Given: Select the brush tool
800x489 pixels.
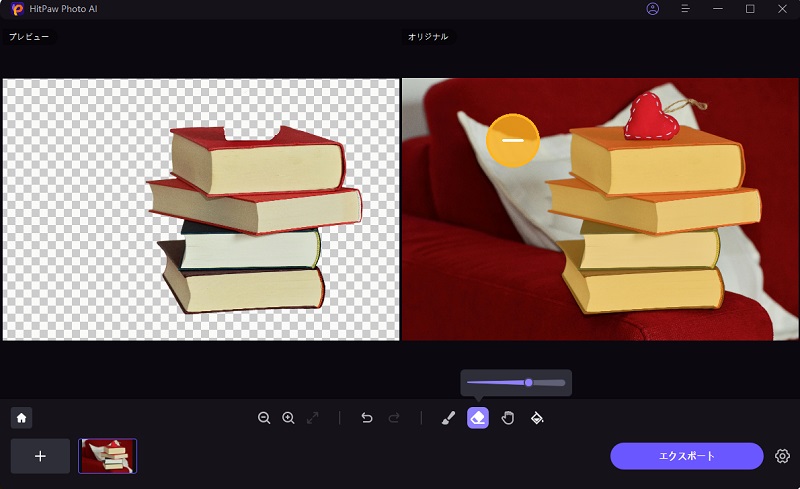Looking at the screenshot, I should (448, 418).
